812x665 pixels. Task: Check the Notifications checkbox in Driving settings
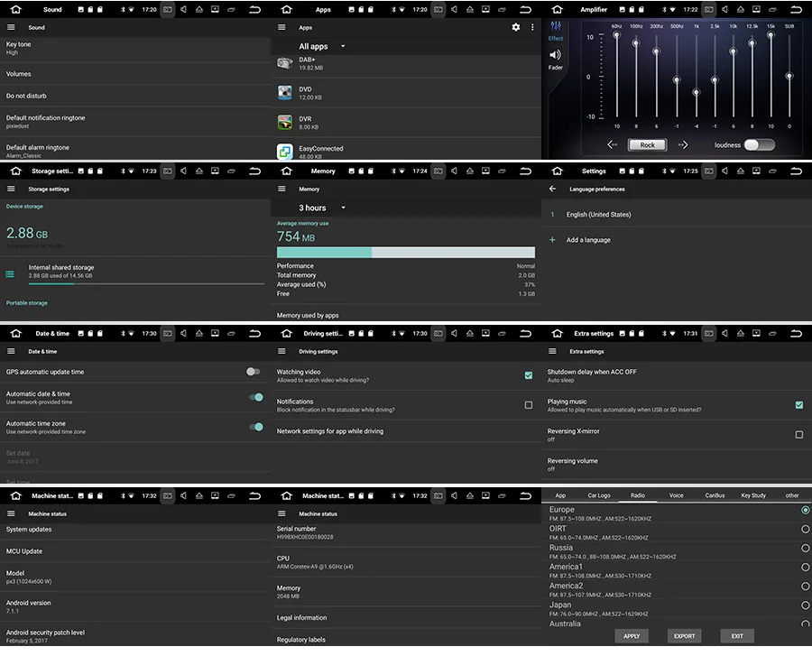(x=528, y=405)
